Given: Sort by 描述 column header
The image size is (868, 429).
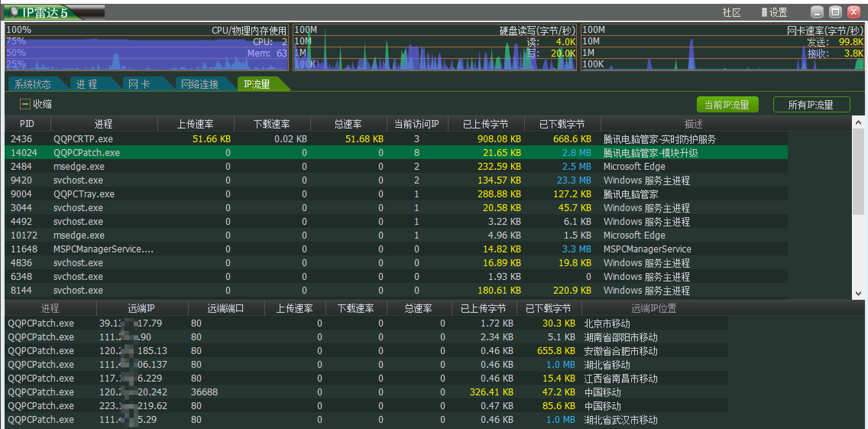Looking at the screenshot, I should click(x=693, y=124).
